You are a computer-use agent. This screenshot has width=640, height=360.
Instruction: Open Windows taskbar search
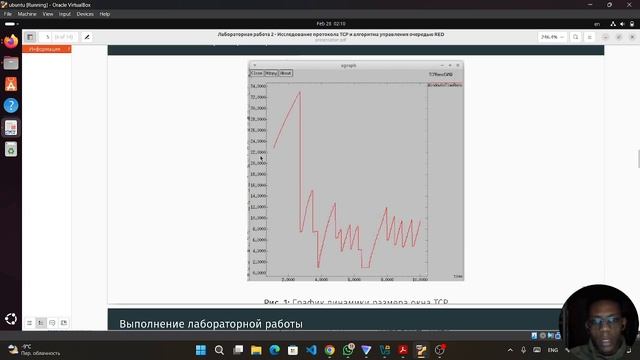pyautogui.click(x=219, y=350)
